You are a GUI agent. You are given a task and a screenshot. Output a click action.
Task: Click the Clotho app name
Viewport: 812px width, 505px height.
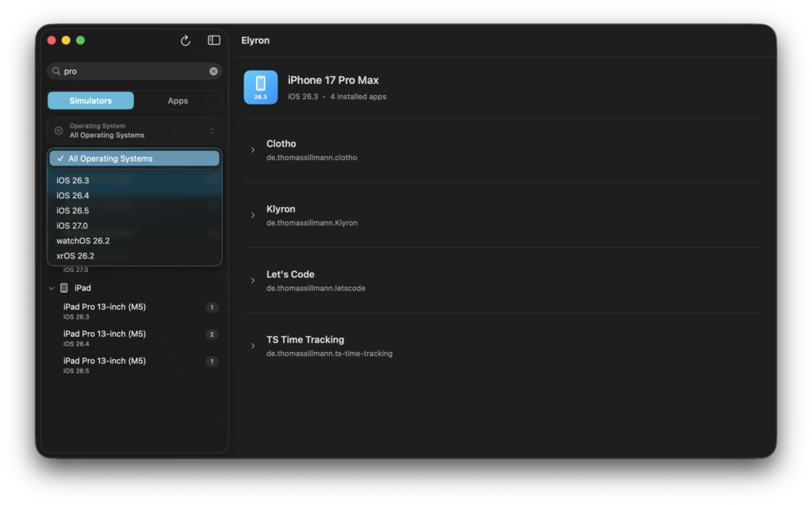pyautogui.click(x=282, y=143)
